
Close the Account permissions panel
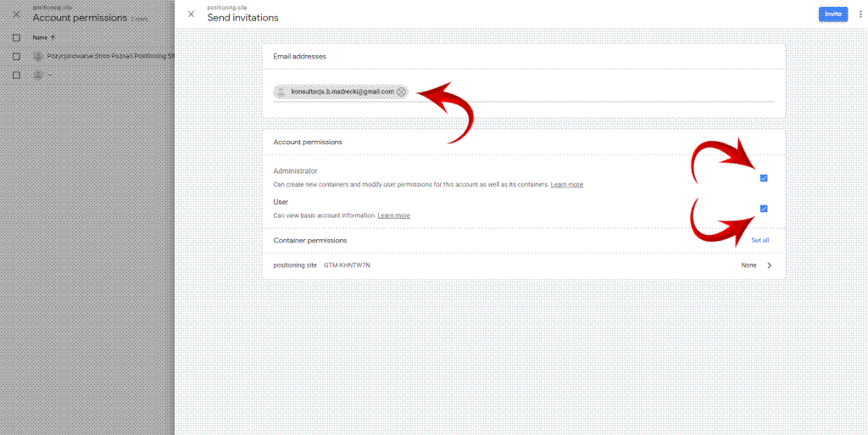coord(17,14)
